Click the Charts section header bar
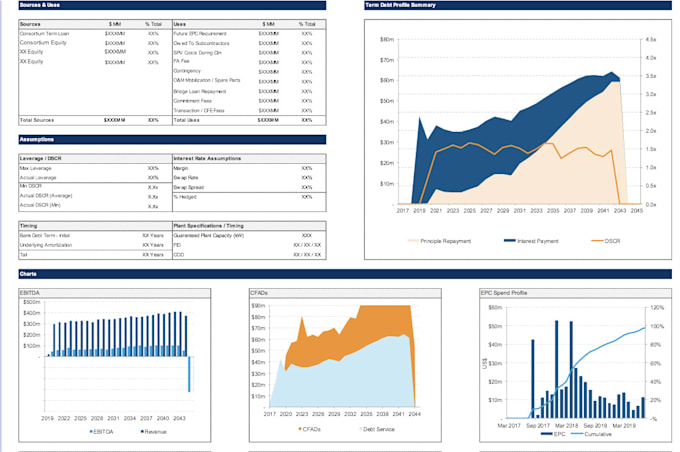This screenshot has height=452, width=680. click(345, 274)
